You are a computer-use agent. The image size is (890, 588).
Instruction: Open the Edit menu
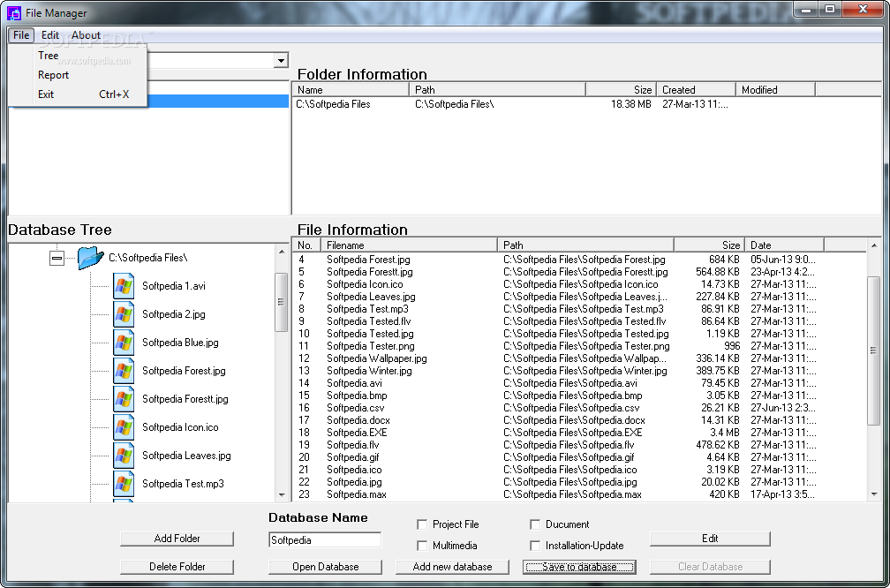[50, 35]
